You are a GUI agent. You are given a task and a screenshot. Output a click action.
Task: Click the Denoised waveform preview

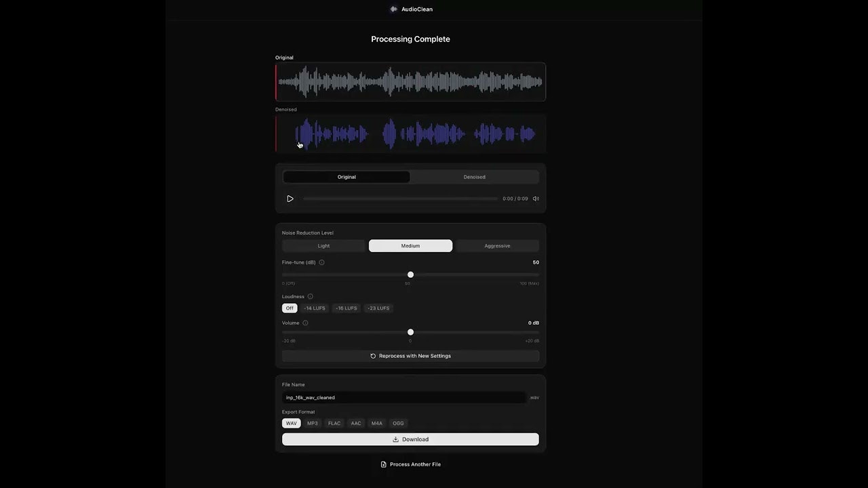[410, 134]
